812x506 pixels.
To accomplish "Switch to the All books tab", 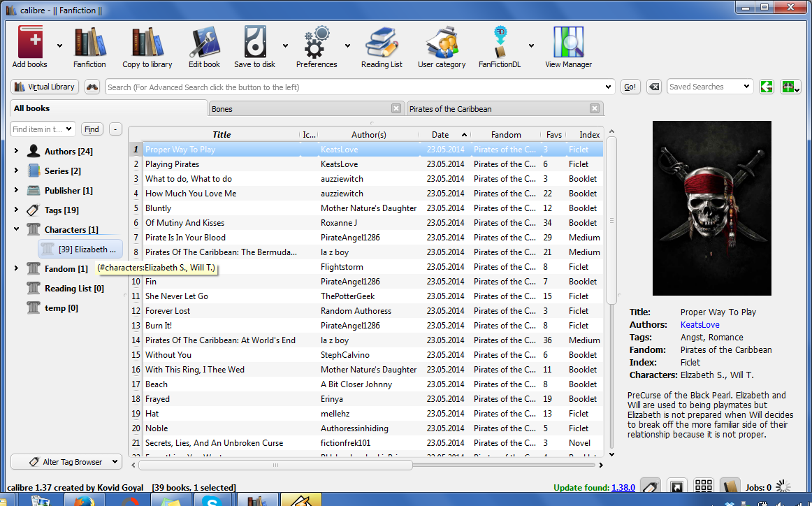I will pos(108,108).
